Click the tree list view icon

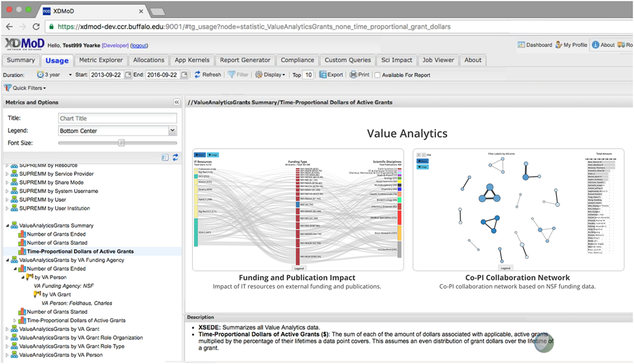pos(165,158)
